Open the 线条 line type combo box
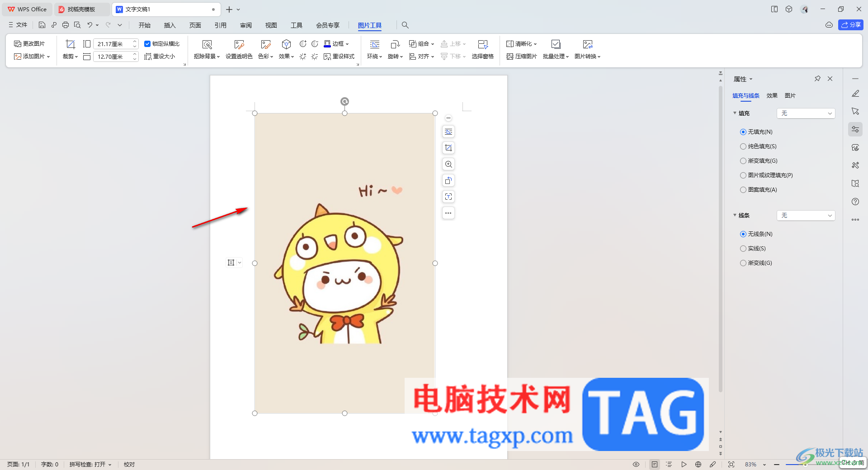This screenshot has width=868, height=470. pos(806,216)
